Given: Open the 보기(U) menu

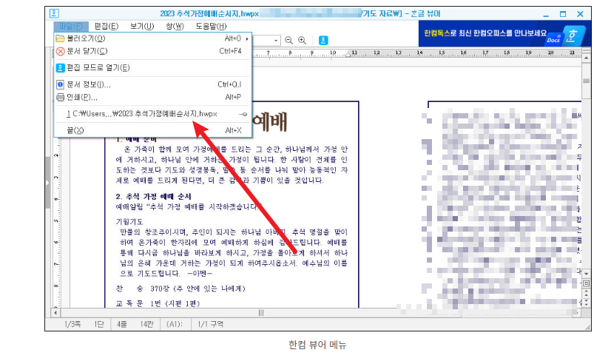Looking at the screenshot, I should click(x=142, y=26).
